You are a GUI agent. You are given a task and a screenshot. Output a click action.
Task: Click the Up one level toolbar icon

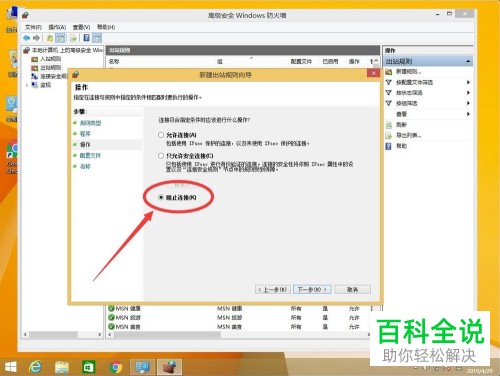click(x=50, y=38)
